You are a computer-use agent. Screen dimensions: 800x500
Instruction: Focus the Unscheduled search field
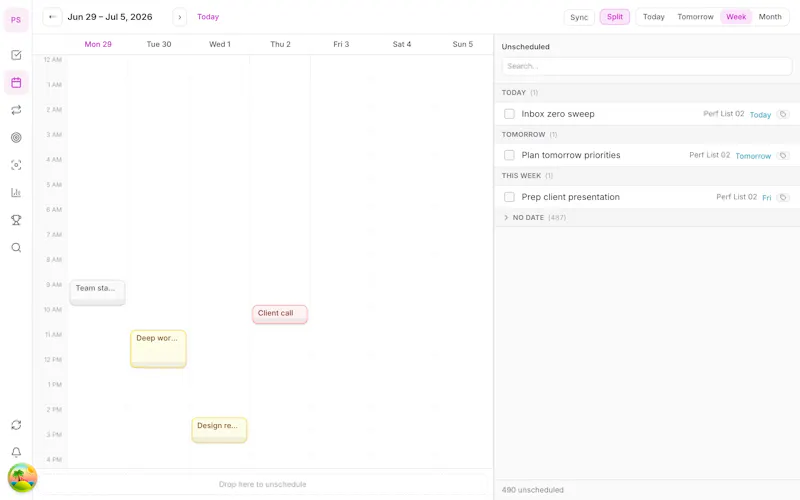tap(646, 66)
